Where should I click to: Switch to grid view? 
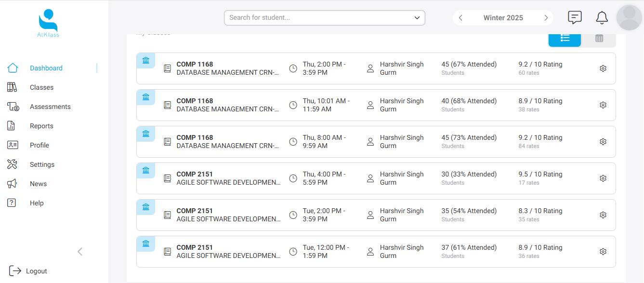tap(599, 39)
